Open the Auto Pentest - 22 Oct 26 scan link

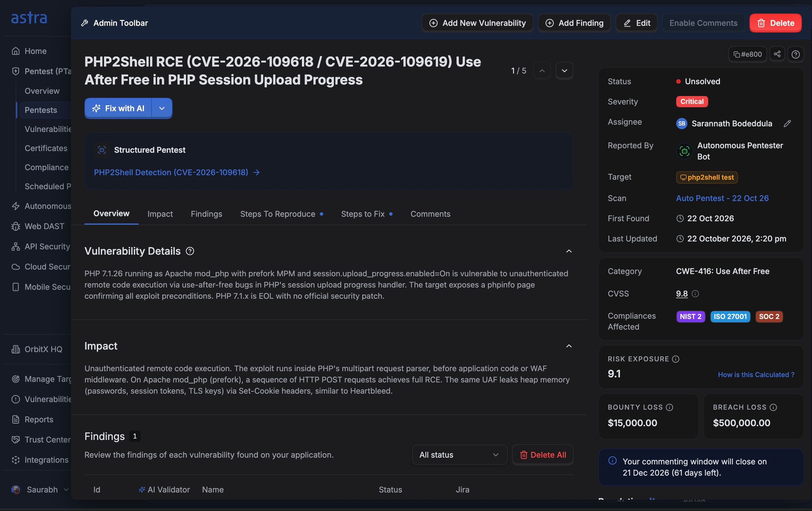click(x=722, y=198)
